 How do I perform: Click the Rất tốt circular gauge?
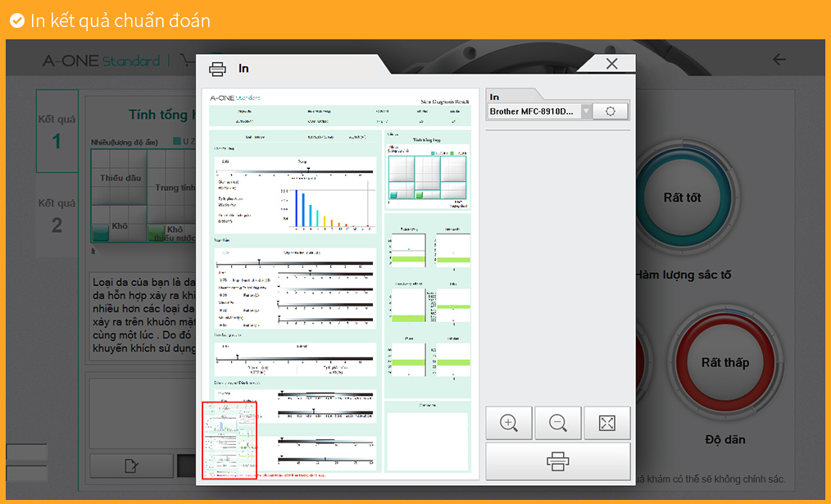[x=682, y=198]
